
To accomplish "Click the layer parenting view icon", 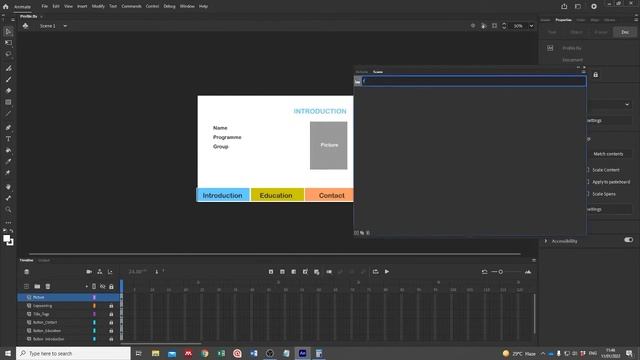I will tap(100, 272).
